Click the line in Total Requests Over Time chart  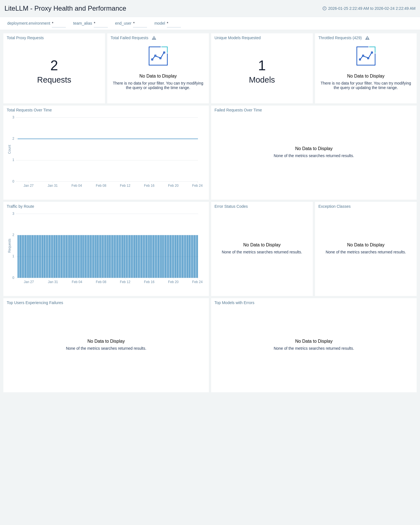(108, 139)
